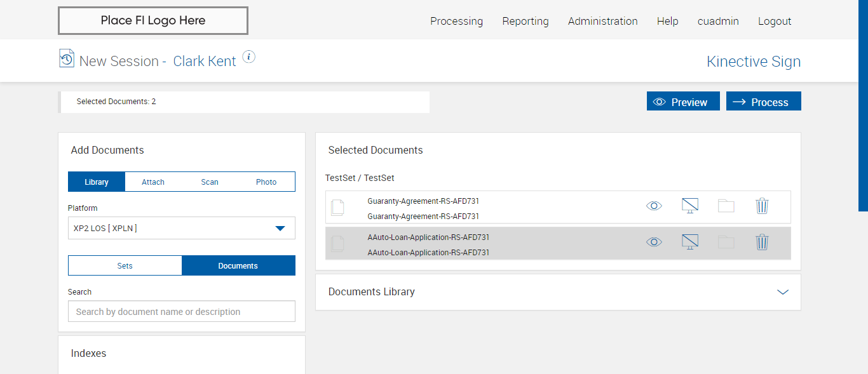View Guaranty-Agreement using its eye icon
Viewport: 868px width, 374px height.
pyautogui.click(x=654, y=206)
